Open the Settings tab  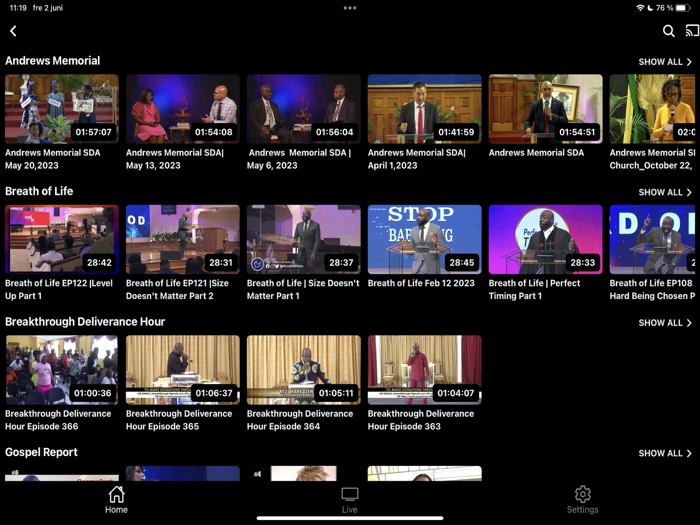583,500
